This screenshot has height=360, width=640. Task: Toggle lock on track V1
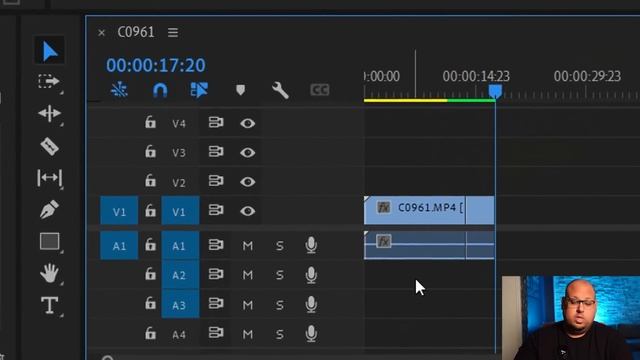[150, 211]
